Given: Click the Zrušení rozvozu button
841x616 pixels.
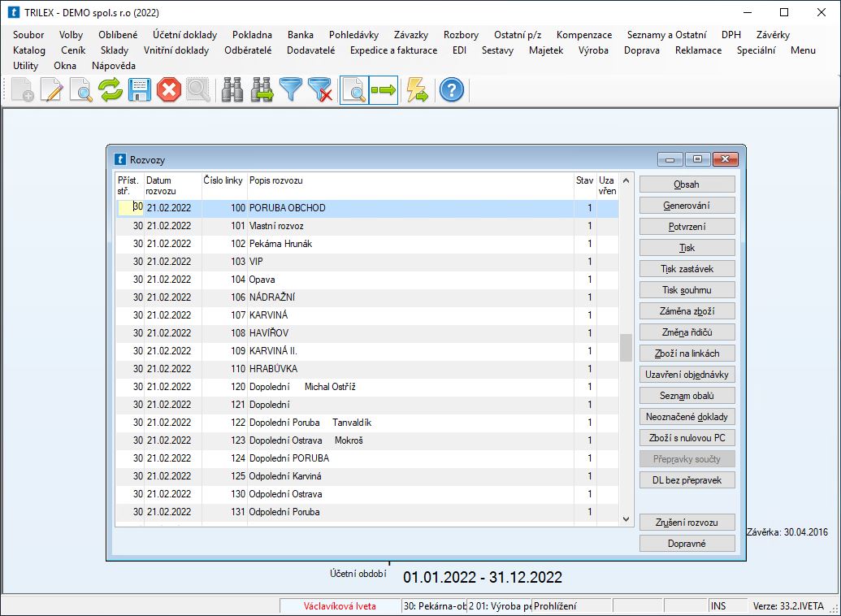Looking at the screenshot, I should [687, 522].
